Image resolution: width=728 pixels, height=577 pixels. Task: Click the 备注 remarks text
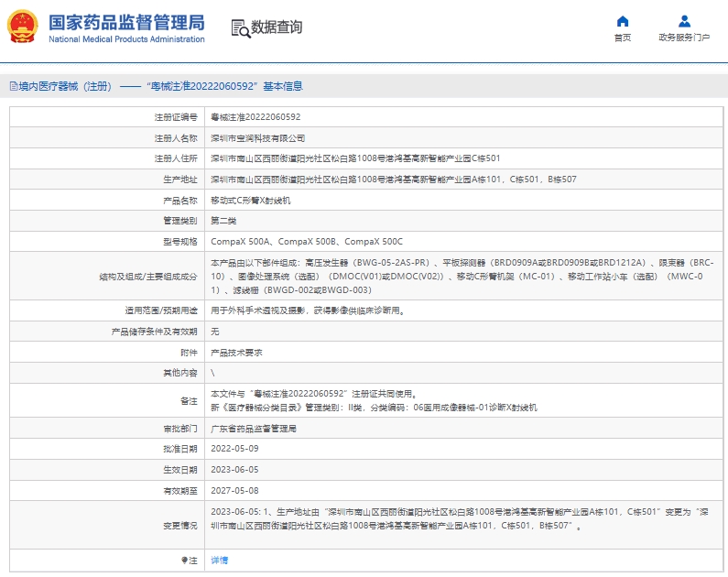[374, 400]
